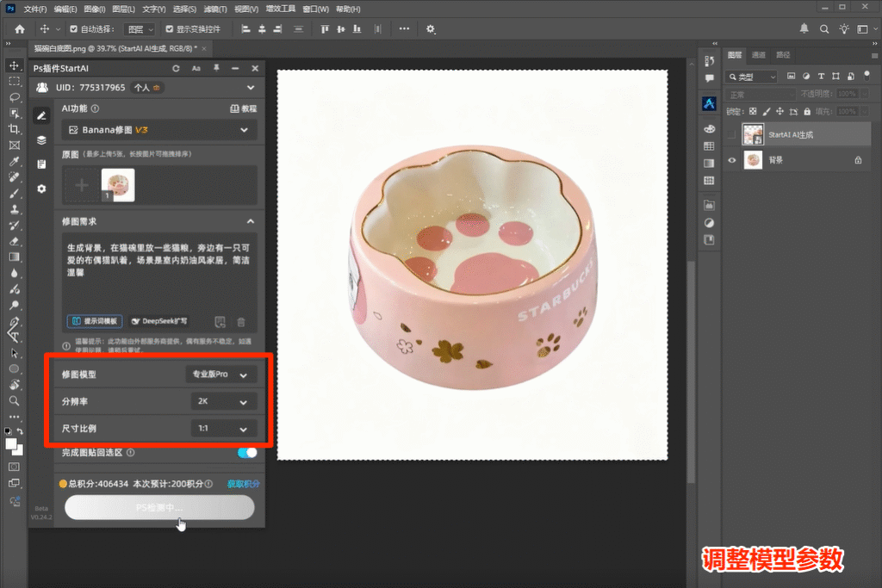Expand the UID account chevron
The height and width of the screenshot is (588, 882).
(x=251, y=88)
